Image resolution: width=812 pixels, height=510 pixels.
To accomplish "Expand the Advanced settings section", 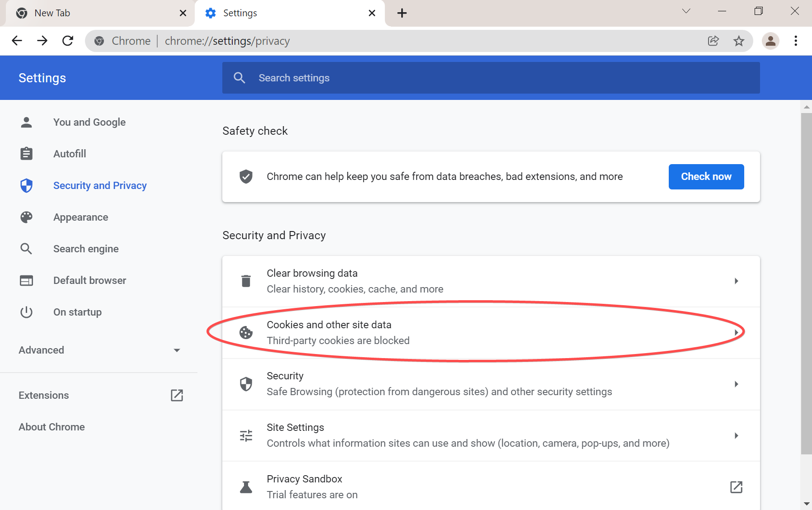I will pyautogui.click(x=177, y=350).
